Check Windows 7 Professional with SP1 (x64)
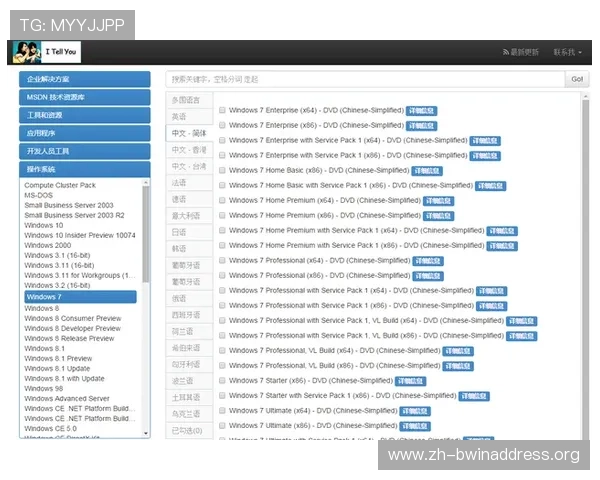 coord(222,291)
